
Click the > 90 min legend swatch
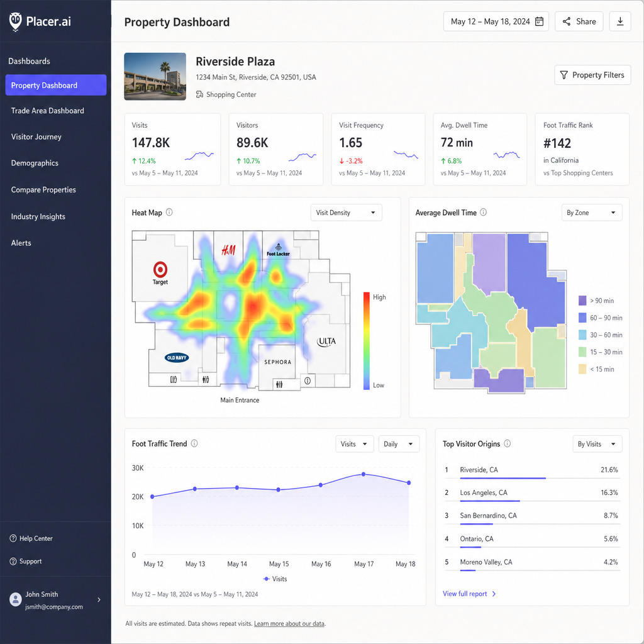(582, 301)
